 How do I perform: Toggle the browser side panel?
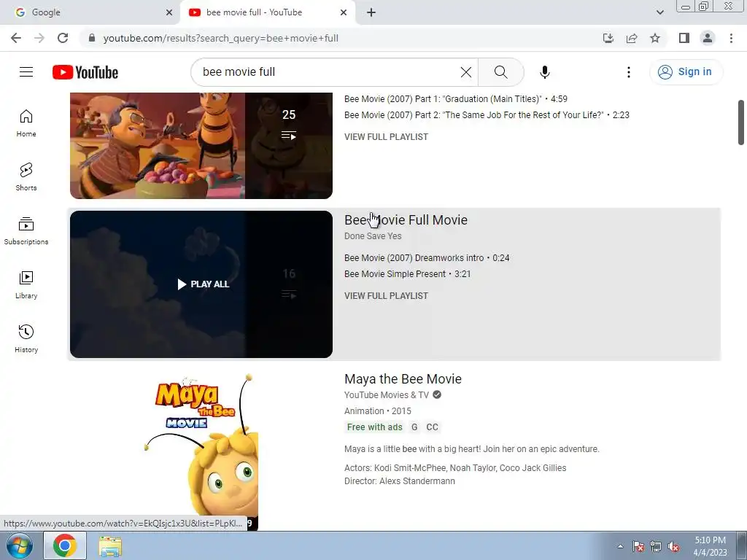[x=684, y=38]
